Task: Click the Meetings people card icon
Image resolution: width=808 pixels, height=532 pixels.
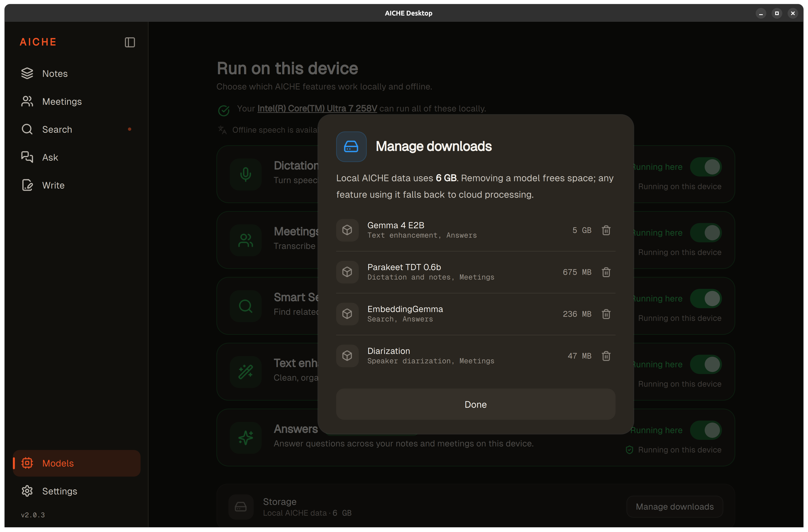Action: coord(245,240)
